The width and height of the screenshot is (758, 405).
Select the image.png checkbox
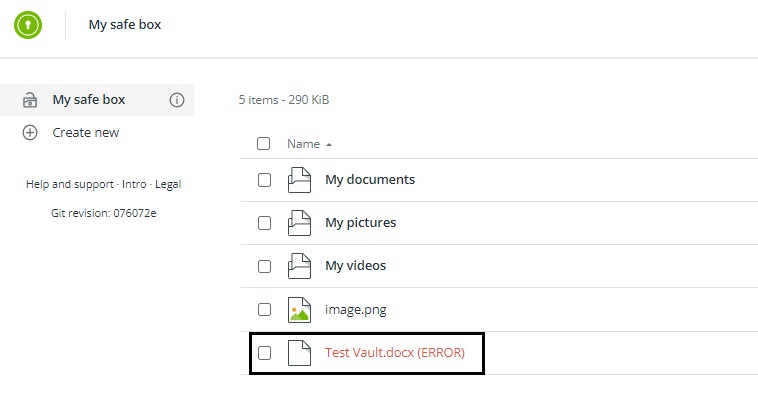click(264, 309)
